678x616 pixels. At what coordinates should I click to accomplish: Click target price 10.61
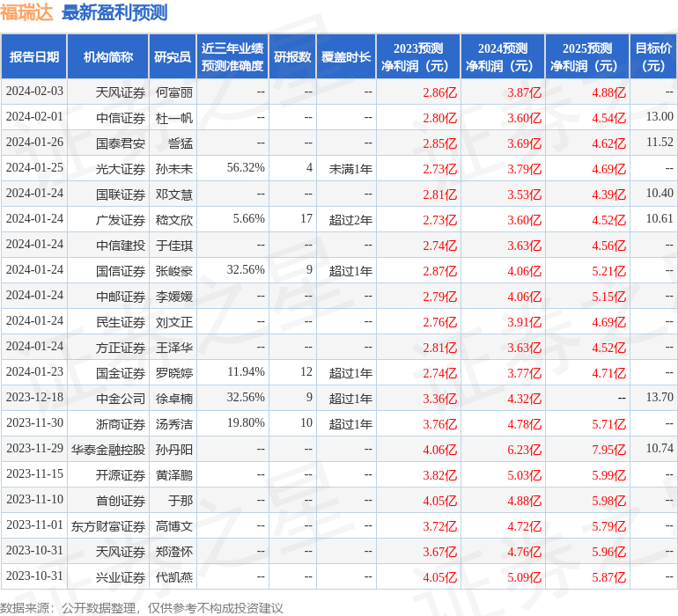(660, 219)
